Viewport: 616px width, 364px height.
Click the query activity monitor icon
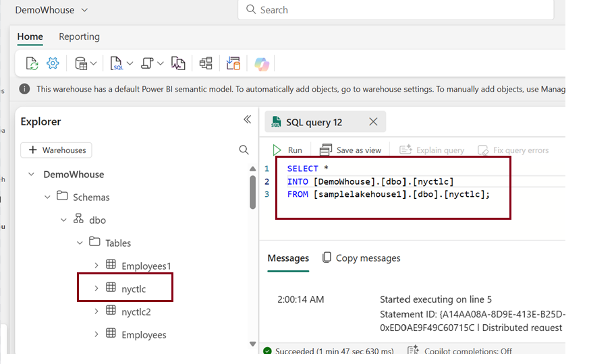(x=178, y=63)
